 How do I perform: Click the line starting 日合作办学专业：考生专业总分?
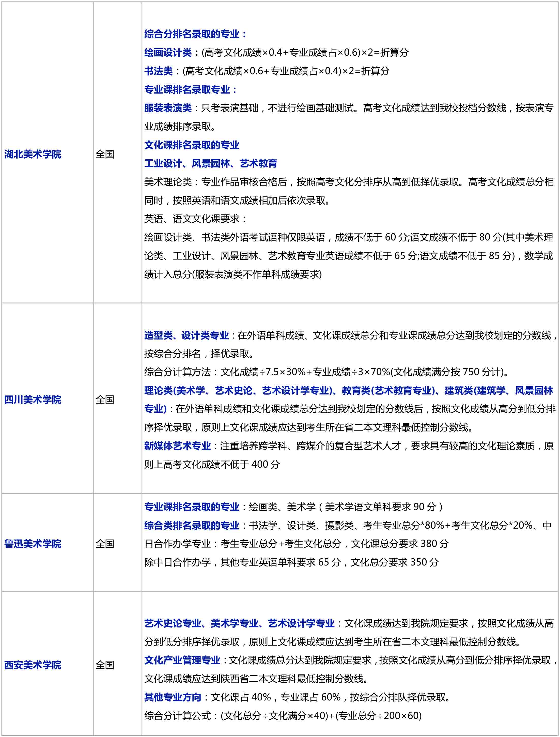pyautogui.click(x=297, y=544)
